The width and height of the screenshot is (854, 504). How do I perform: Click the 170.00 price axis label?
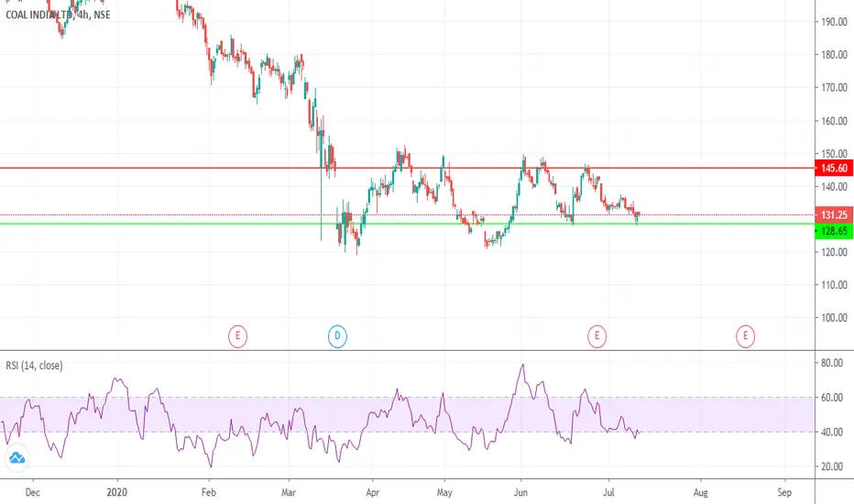click(834, 87)
